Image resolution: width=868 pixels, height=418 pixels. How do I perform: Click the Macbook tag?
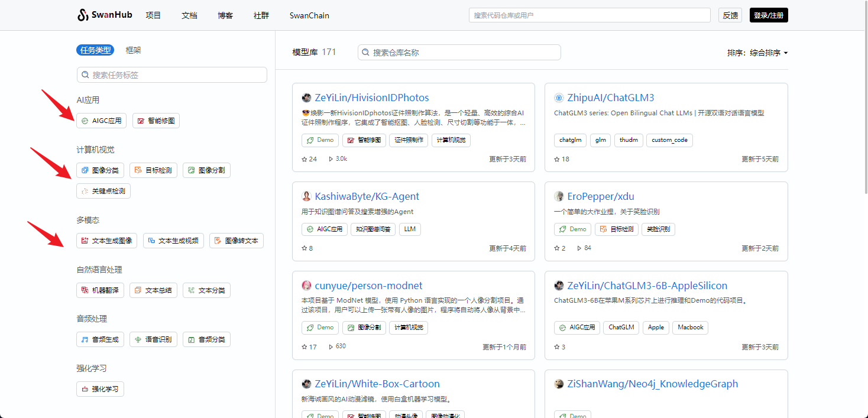[x=690, y=327]
